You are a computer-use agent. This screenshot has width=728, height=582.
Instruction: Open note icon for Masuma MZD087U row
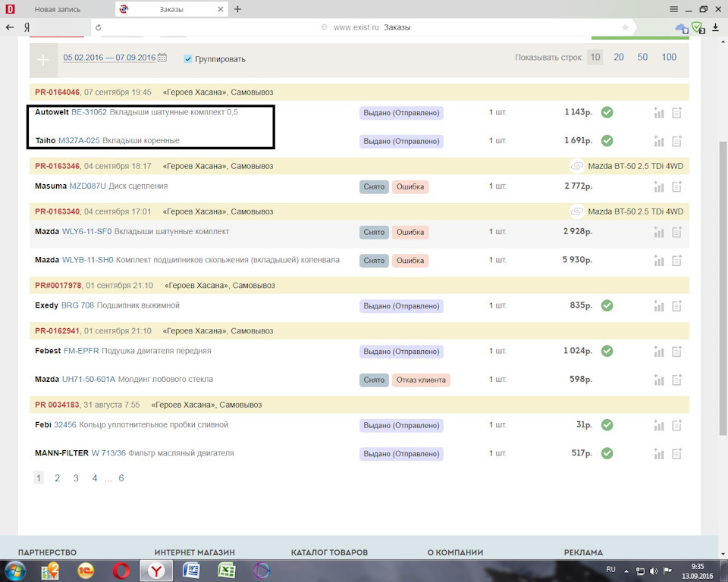(677, 186)
